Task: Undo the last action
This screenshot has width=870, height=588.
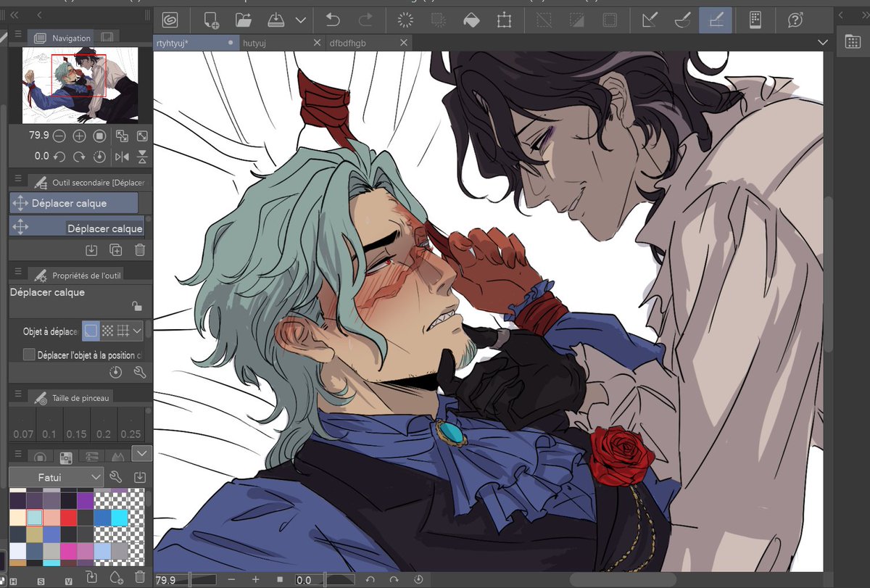Action: [333, 20]
